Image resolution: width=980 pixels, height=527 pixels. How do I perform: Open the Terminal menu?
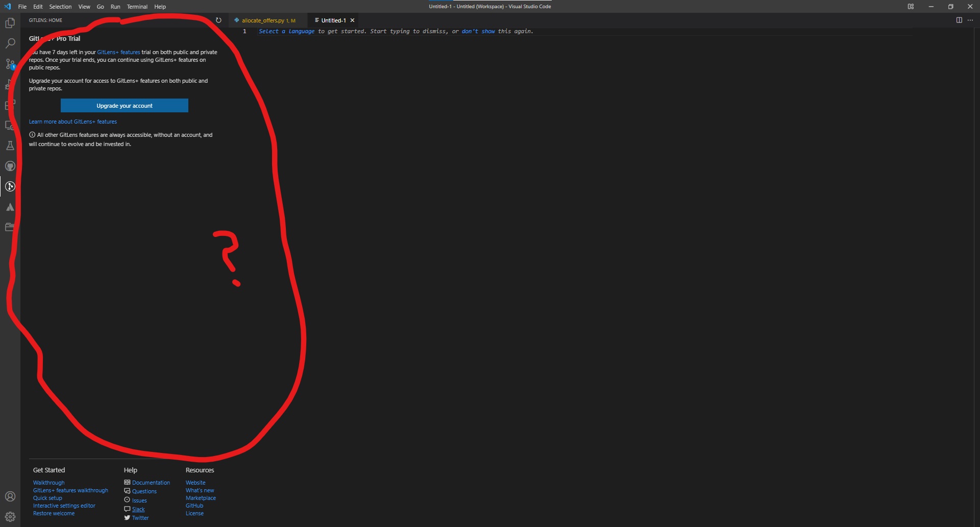(x=137, y=7)
